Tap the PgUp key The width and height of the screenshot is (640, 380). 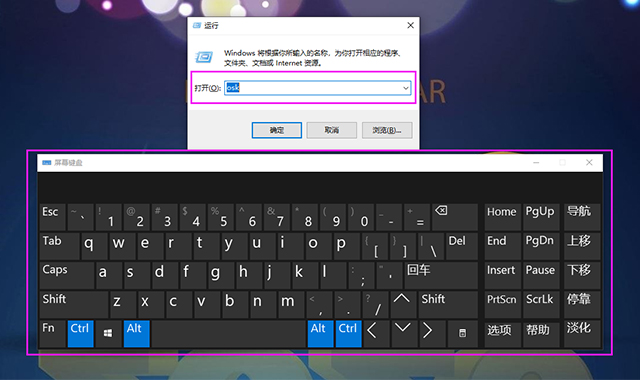pos(541,217)
